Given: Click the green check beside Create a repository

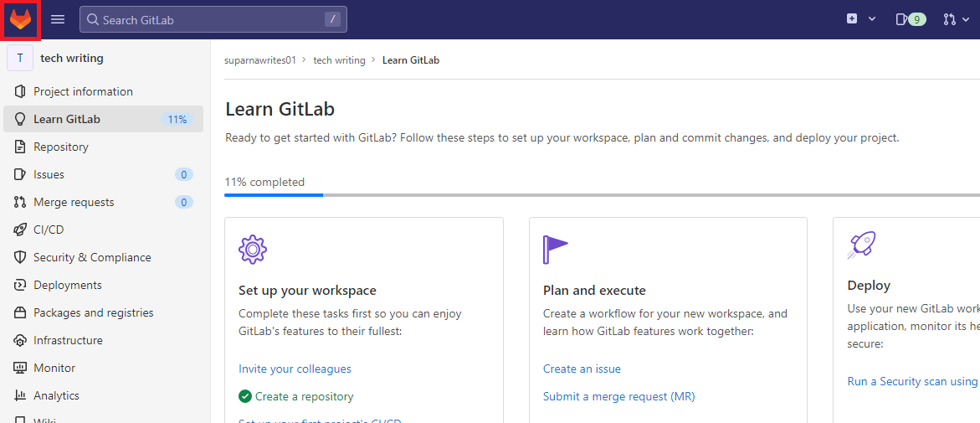Looking at the screenshot, I should [245, 396].
